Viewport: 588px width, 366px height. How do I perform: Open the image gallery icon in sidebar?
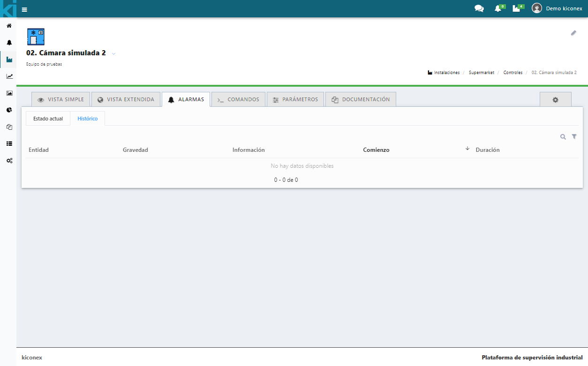tap(9, 93)
